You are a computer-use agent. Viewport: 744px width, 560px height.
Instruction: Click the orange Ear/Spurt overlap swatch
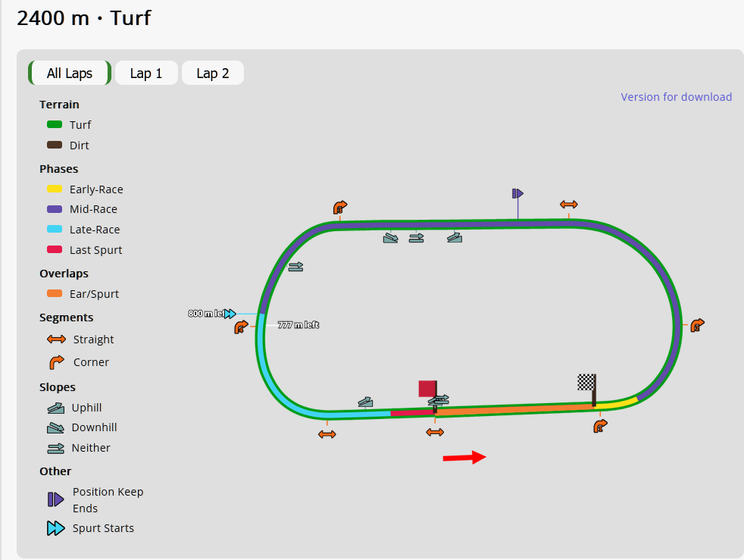tap(55, 293)
